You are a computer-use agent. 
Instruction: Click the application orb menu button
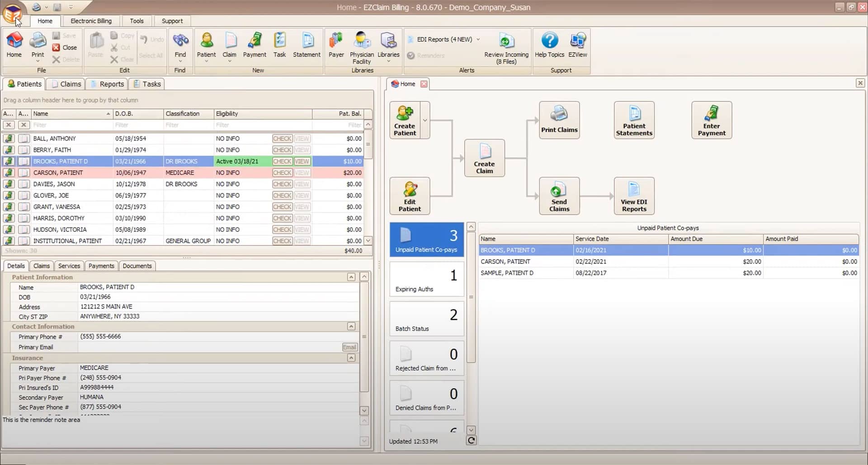tap(12, 14)
